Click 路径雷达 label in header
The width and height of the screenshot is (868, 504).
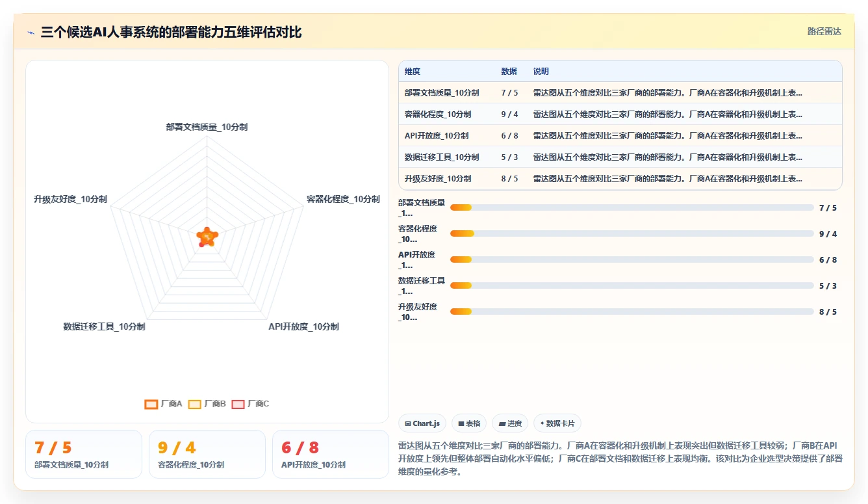pos(824,31)
